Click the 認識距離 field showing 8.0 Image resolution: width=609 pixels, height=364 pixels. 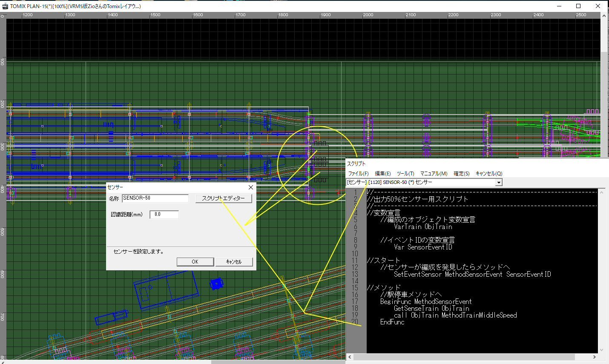[x=164, y=214]
